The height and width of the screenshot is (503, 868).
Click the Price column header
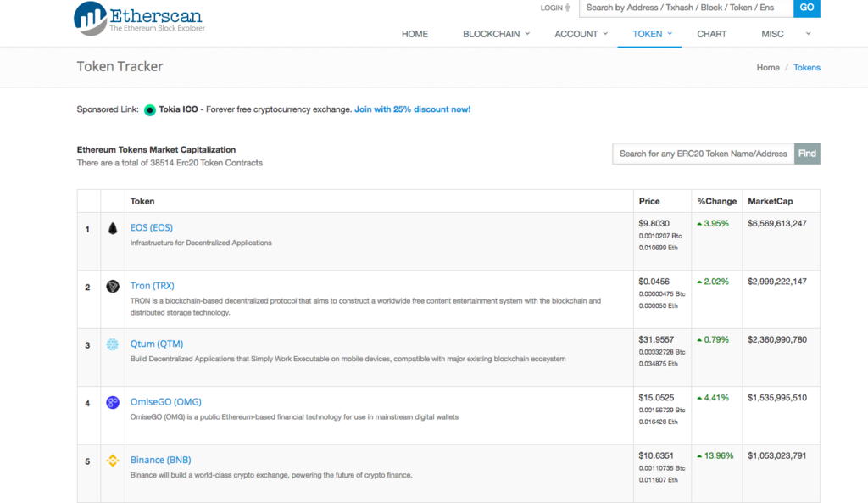tap(649, 202)
